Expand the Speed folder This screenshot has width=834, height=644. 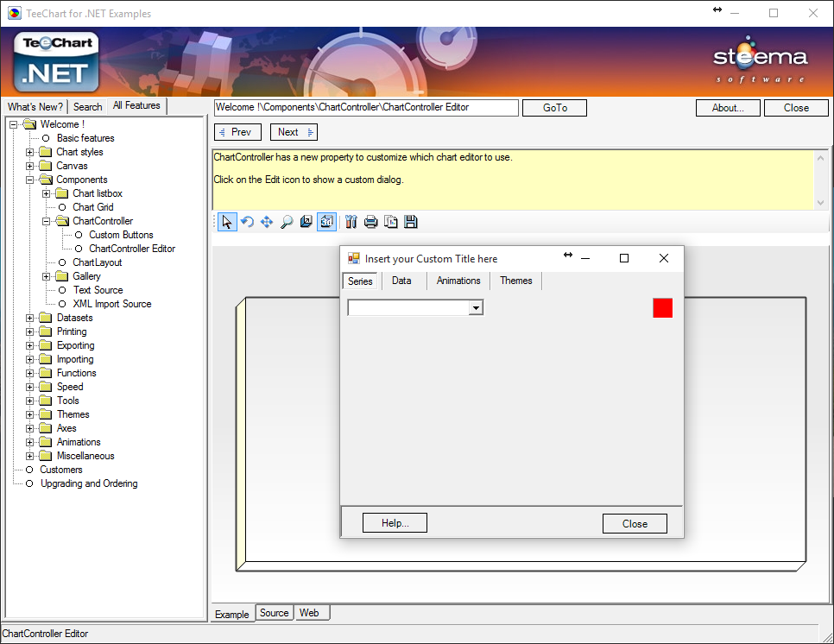(x=29, y=387)
